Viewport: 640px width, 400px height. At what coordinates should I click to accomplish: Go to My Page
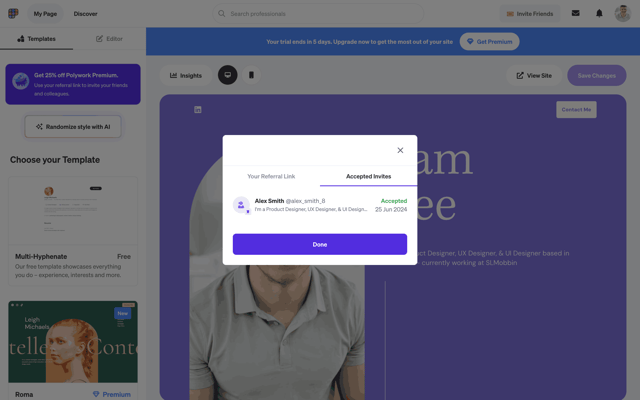pyautogui.click(x=45, y=13)
